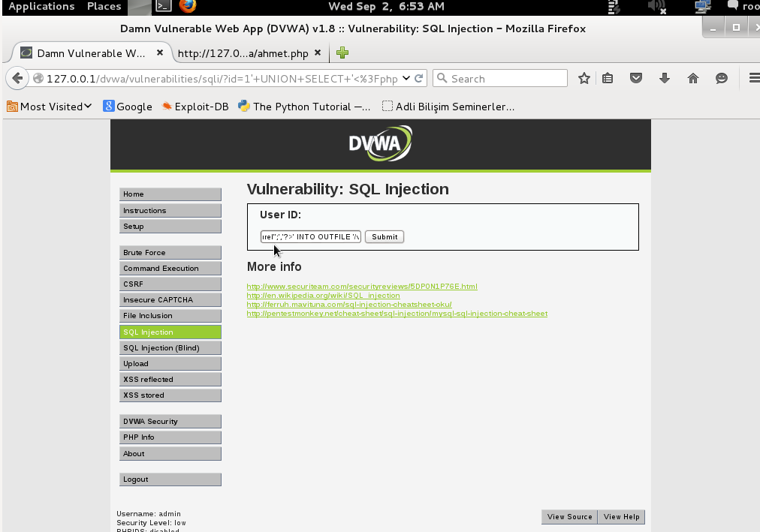Open the SQL Injection (Blind) sidebar item
Image resolution: width=760 pixels, height=532 pixels.
point(170,348)
